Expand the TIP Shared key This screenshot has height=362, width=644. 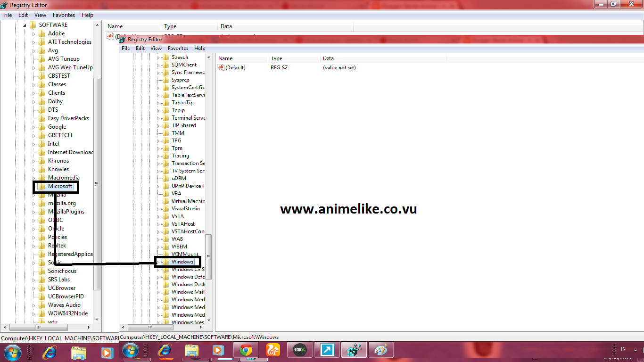click(158, 125)
